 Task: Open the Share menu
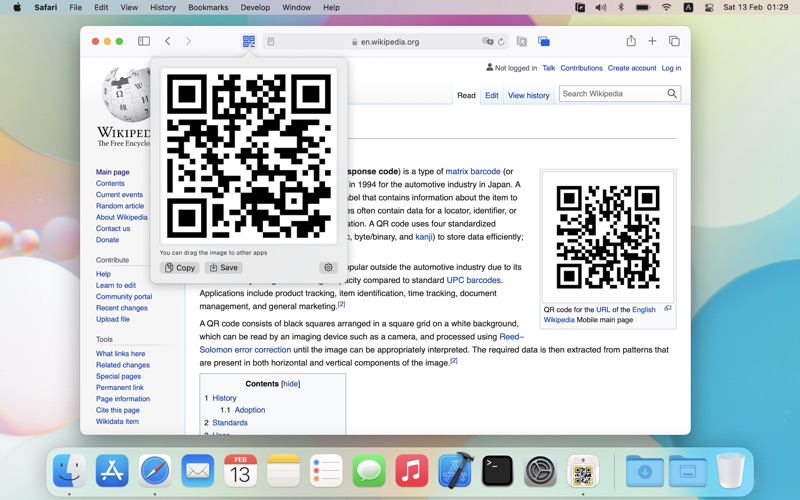coord(631,41)
